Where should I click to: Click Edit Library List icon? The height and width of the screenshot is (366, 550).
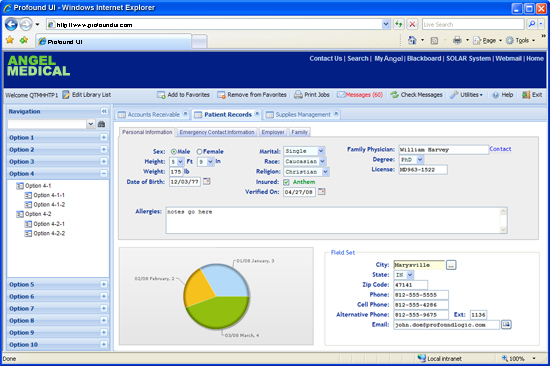[66, 95]
